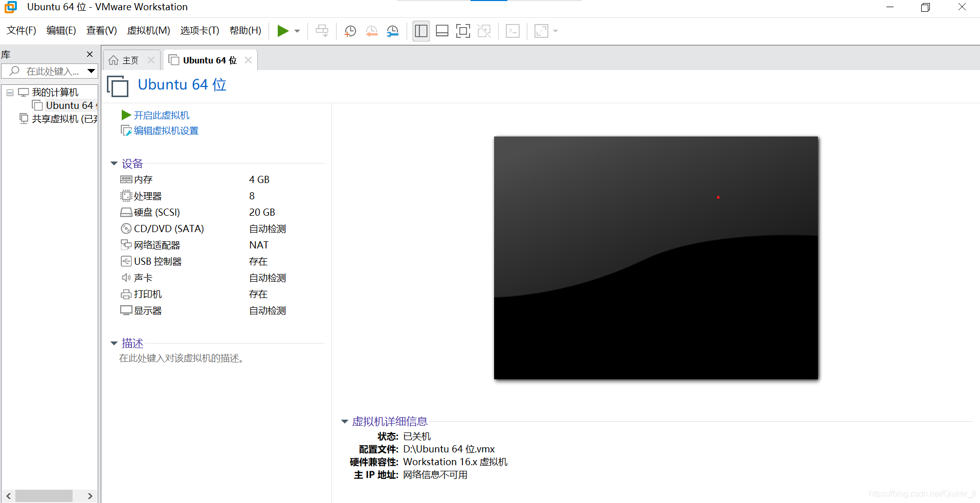The height and width of the screenshot is (503, 980).
Task: Click the NAT network value
Action: [259, 245]
